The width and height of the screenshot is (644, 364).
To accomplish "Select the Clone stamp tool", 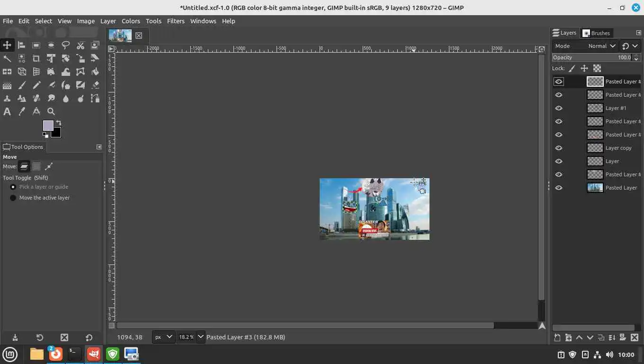I will (x=7, y=98).
